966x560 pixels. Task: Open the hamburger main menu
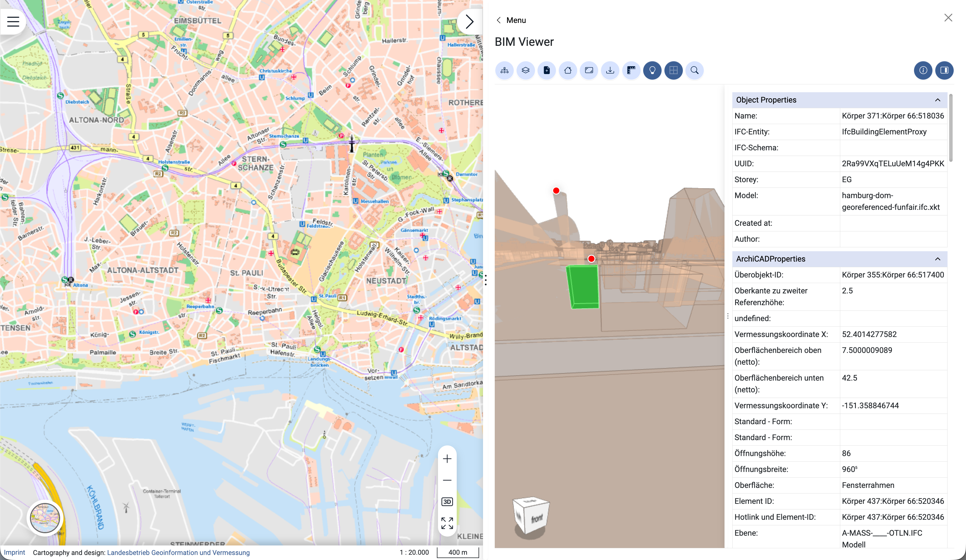coord(13,22)
